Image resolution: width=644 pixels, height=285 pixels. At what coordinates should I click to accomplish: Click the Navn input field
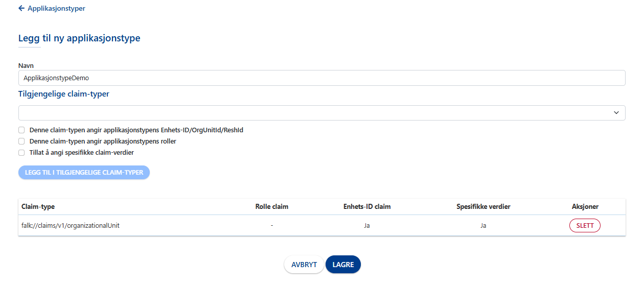[321, 78]
